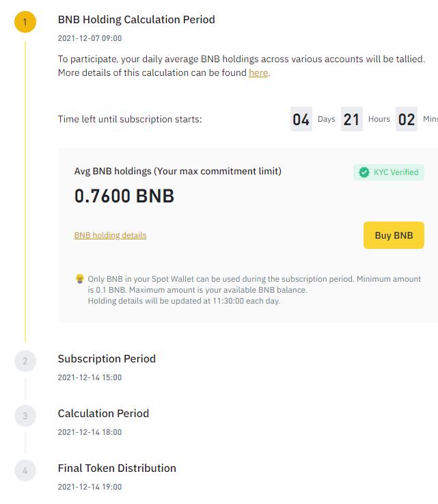Click the step 3 gray circle icon
The image size is (438, 504).
(25, 416)
